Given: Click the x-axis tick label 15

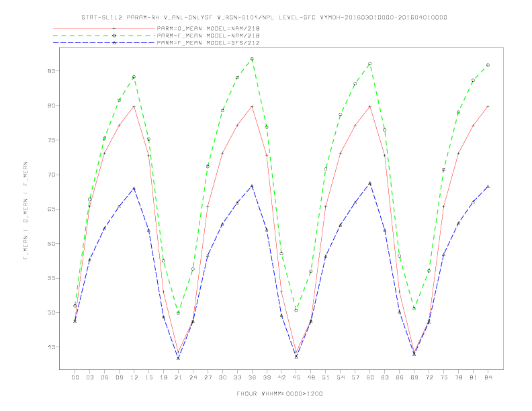Looking at the screenshot, I should (x=148, y=377).
